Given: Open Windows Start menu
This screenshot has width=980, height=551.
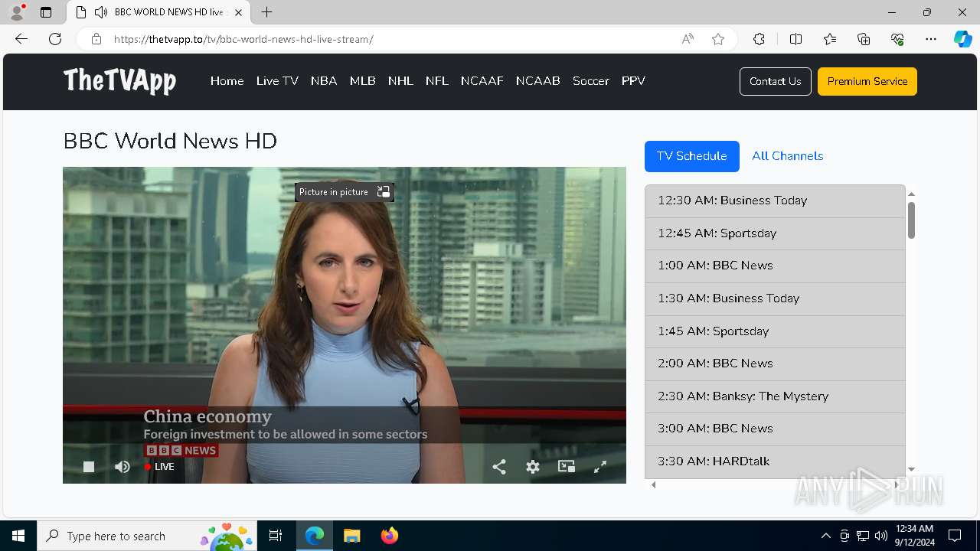Looking at the screenshot, I should point(18,536).
